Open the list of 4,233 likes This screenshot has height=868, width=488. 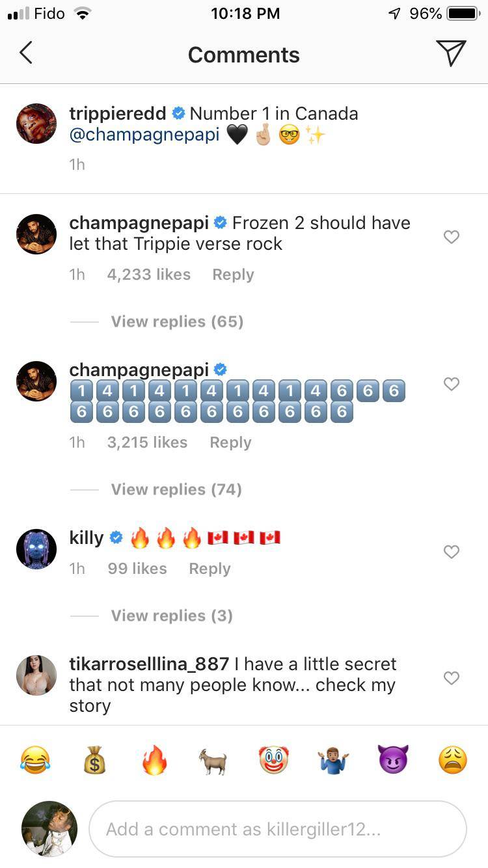click(x=148, y=274)
